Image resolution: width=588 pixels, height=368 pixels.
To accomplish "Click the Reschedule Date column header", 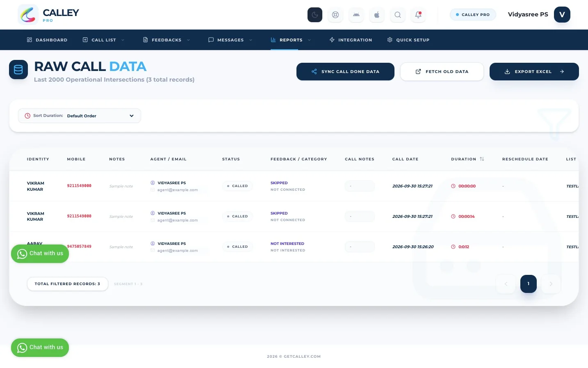I will [x=525, y=159].
